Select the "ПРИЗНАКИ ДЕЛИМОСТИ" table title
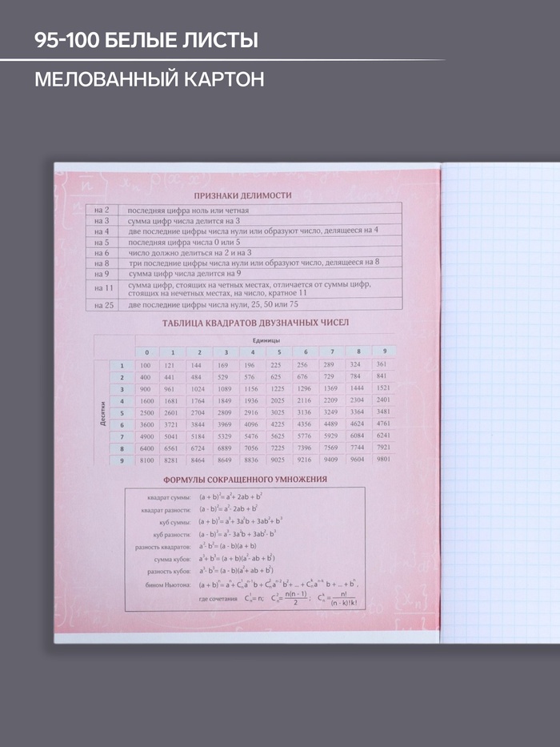Screen dimensions: 560x747 [x=243, y=196]
